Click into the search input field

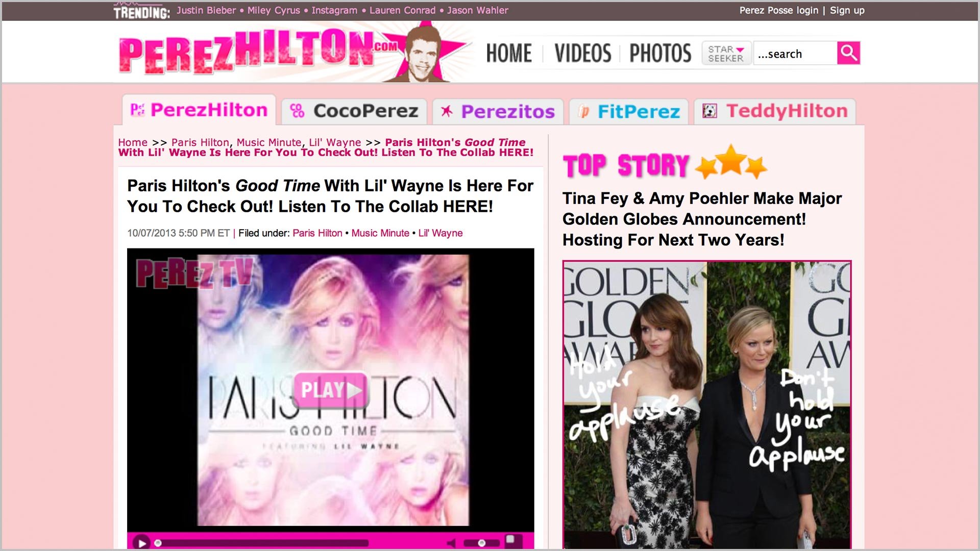pos(795,54)
